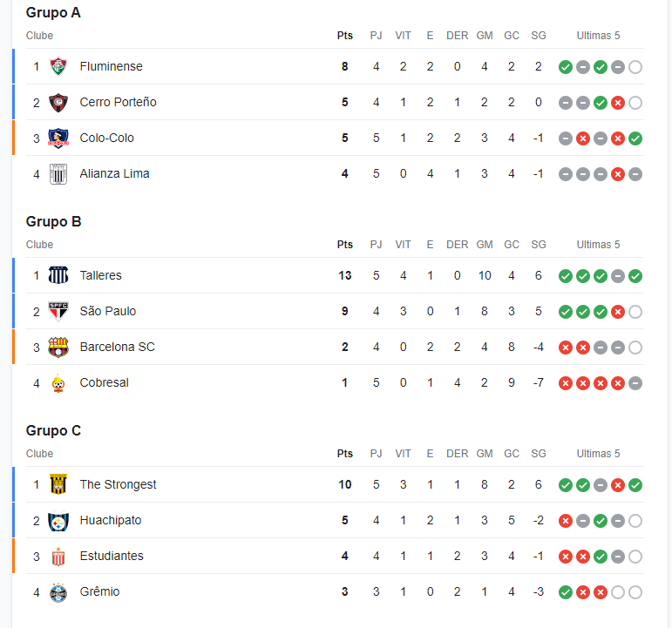
Task: Click the Ultimas 5 header in Grupo C
Action: point(598,454)
